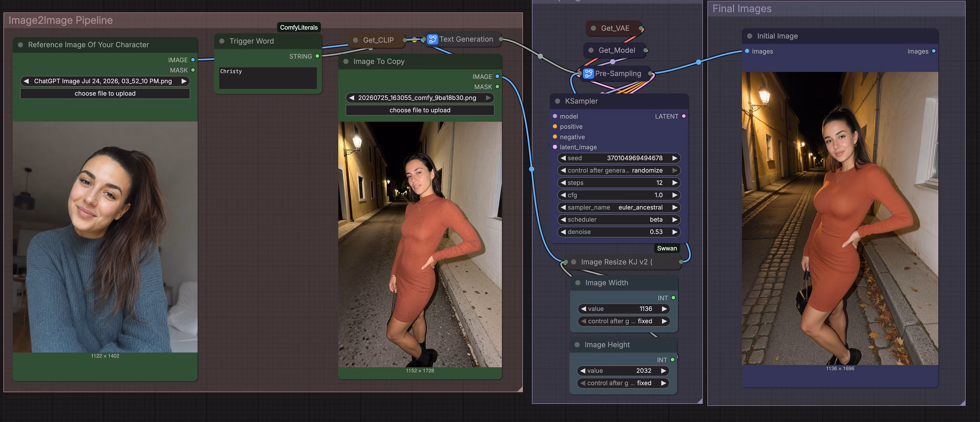Viewport: 980px width, 422px height.
Task: Click the reference character image preview in blue sweater
Action: (105, 237)
